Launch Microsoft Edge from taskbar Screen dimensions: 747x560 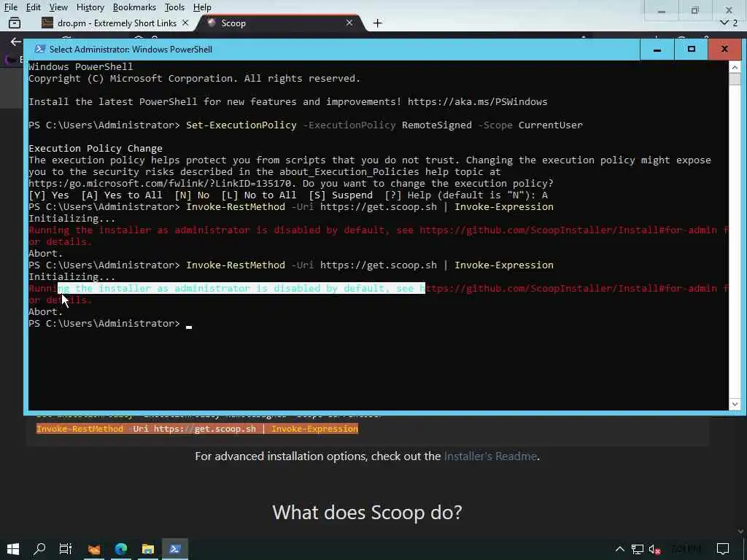pos(121,549)
